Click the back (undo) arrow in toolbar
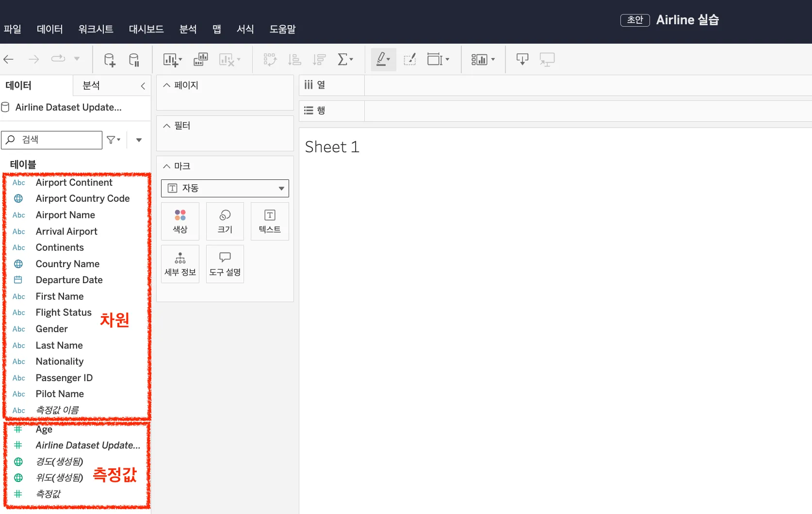Image resolution: width=812 pixels, height=514 pixels. (x=9, y=59)
